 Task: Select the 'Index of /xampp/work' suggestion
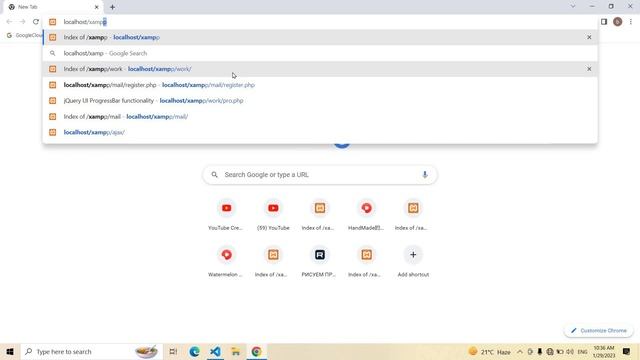click(x=320, y=69)
